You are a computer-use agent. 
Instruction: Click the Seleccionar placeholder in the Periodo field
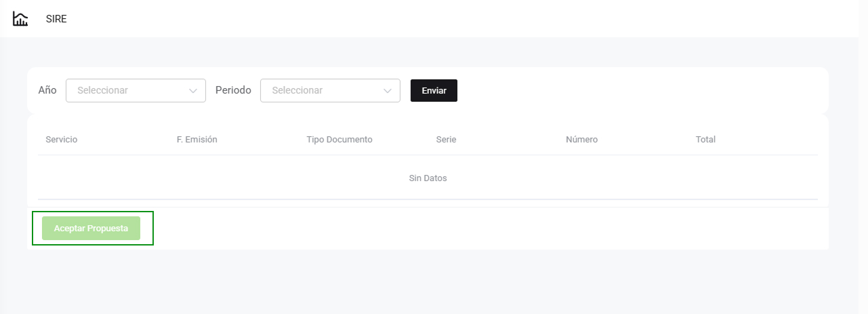pos(297,90)
